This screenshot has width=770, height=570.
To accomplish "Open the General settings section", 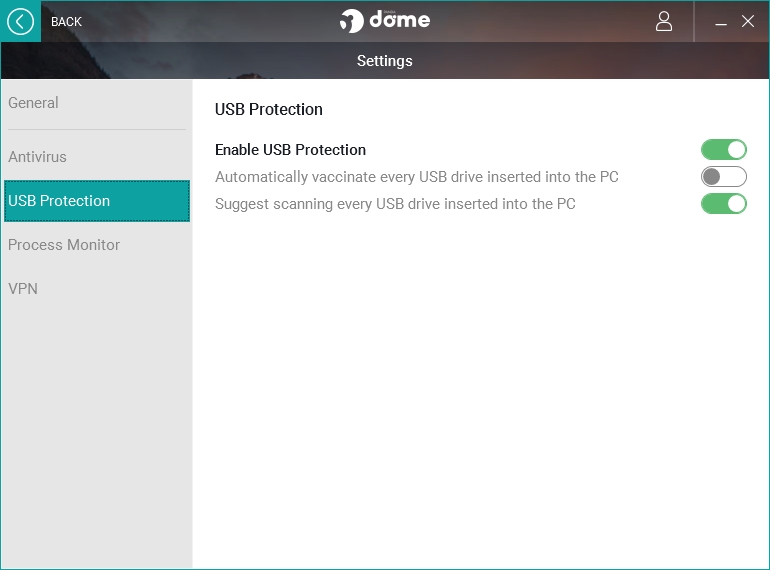I will pyautogui.click(x=33, y=103).
